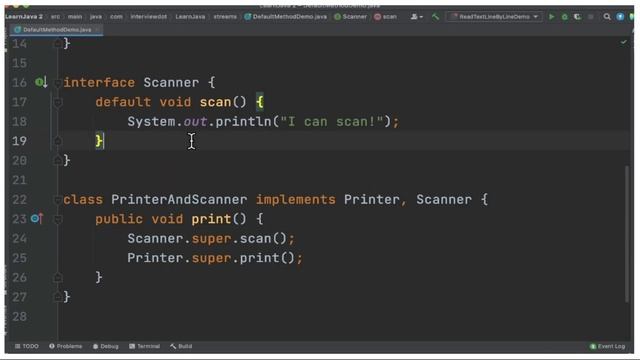Click fold end marker on line 20

(x=58, y=161)
